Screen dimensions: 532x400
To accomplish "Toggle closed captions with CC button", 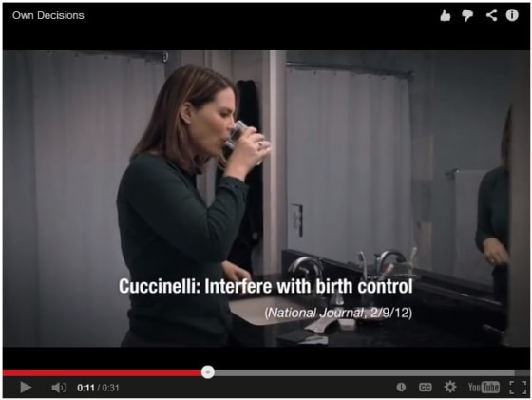I will point(426,387).
